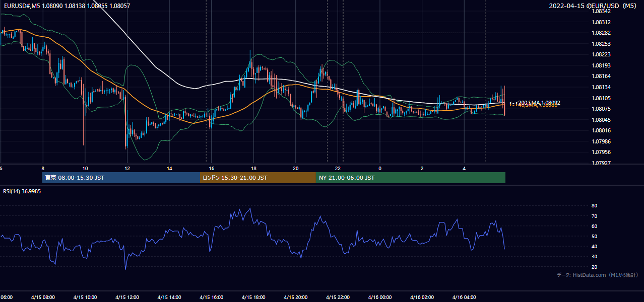
Task: Click RSI scale value 50
Action: [594, 237]
